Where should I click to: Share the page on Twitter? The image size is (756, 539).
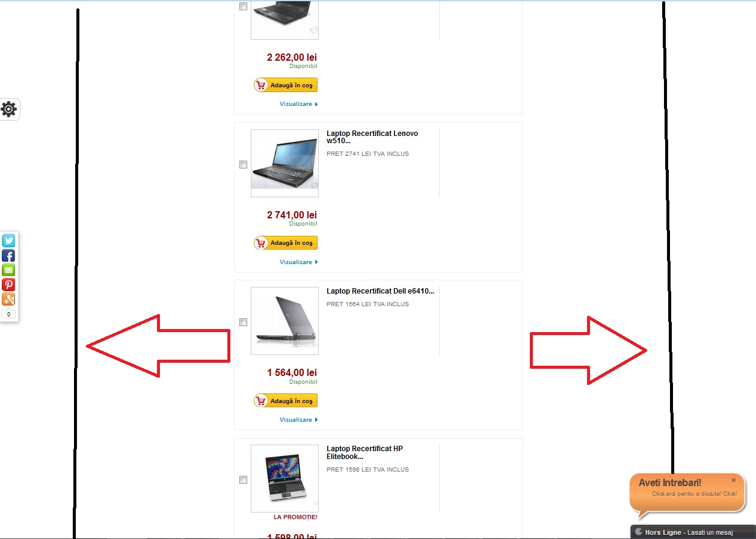click(x=8, y=241)
